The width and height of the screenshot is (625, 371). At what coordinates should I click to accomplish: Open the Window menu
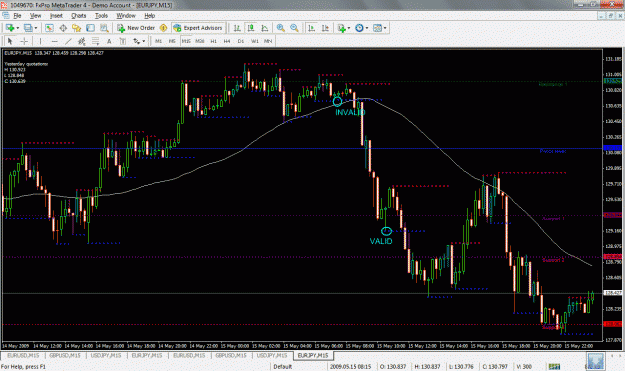click(126, 16)
